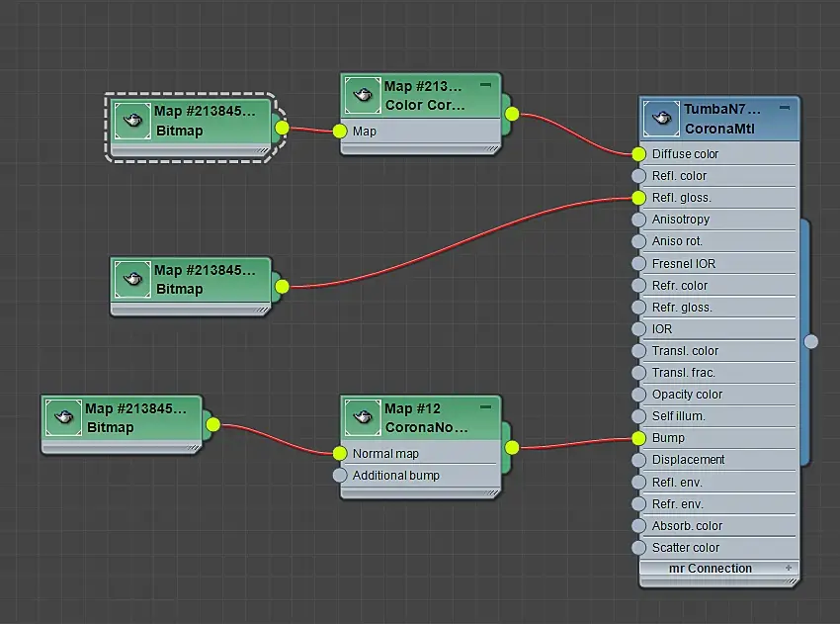840x624 pixels.
Task: Click the CoronaNormal node output socket
Action: click(x=512, y=448)
